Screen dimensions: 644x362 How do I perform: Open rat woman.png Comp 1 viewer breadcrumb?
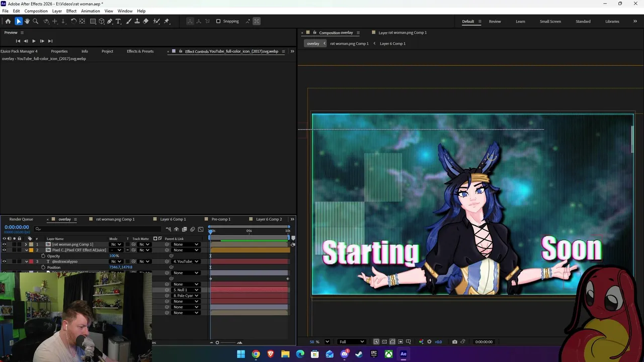(x=349, y=44)
